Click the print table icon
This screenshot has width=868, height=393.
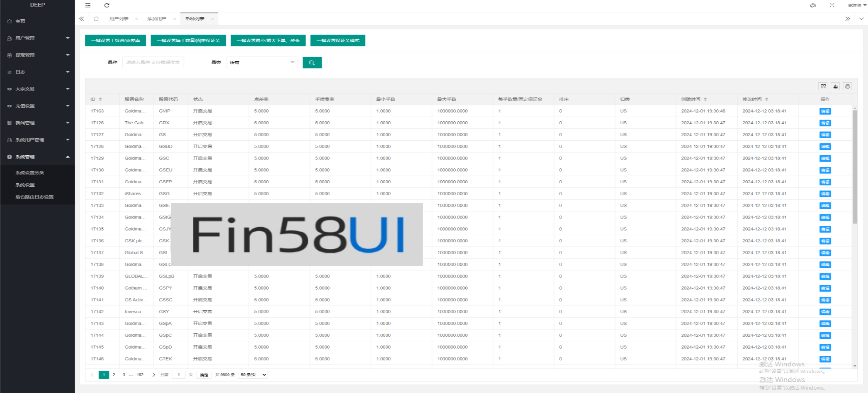[847, 86]
